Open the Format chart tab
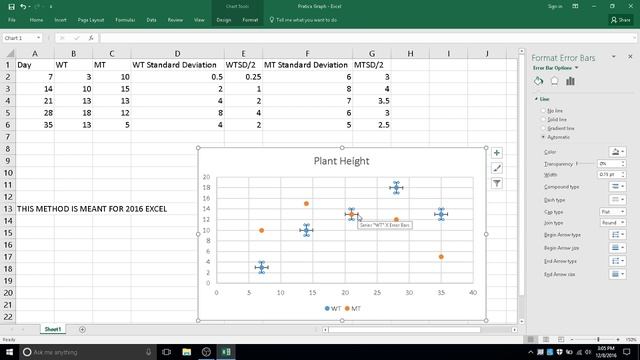Screen dimensions: 640x360 250,20
